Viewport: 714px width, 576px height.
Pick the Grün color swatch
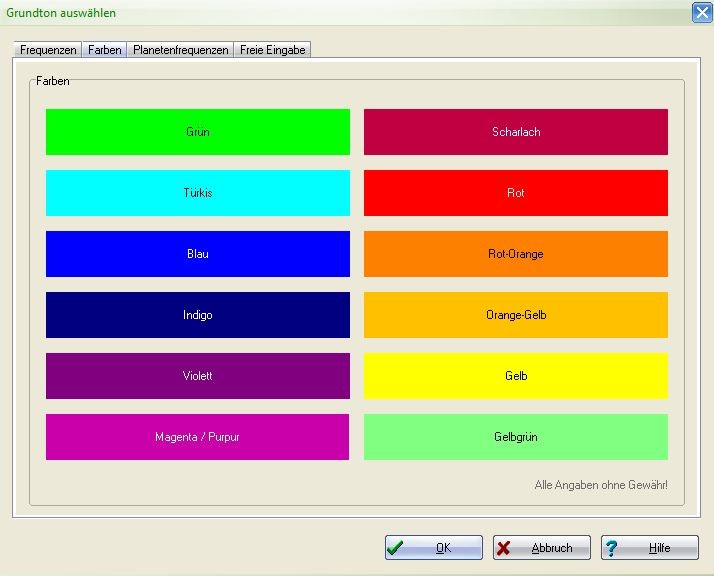(198, 132)
